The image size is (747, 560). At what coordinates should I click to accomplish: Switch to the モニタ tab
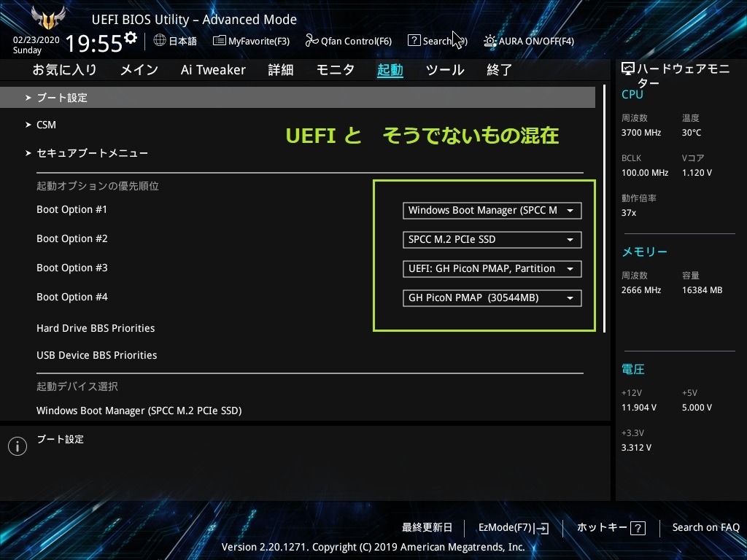point(336,70)
